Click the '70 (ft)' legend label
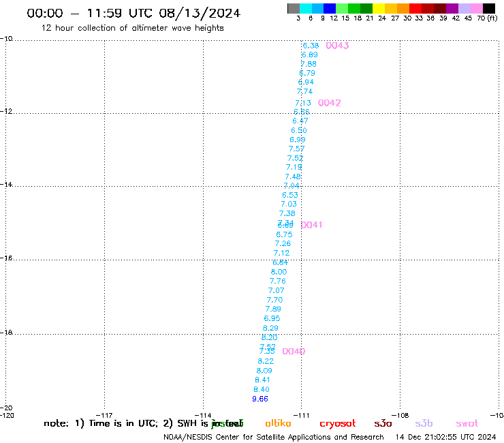 click(487, 18)
